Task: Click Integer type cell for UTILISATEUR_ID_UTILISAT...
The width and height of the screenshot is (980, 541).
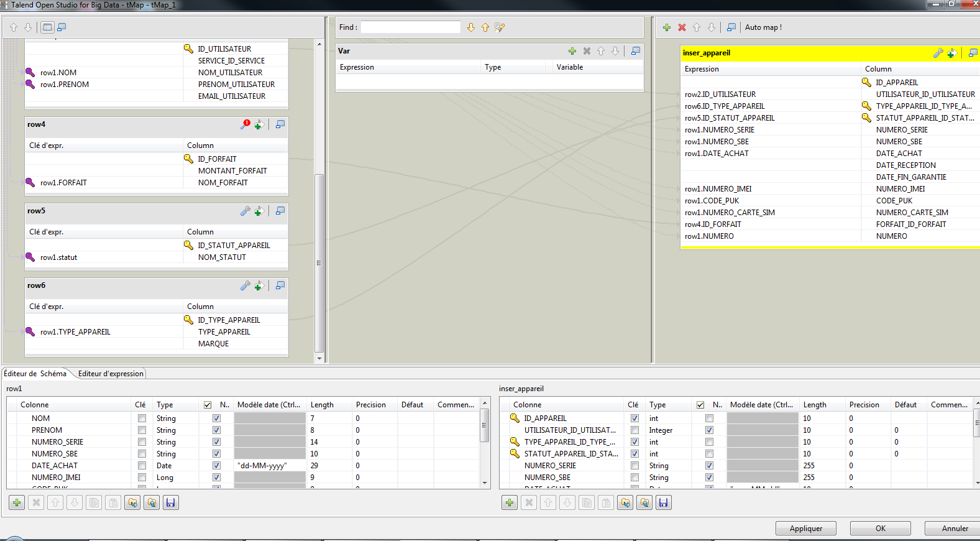Action: (x=661, y=430)
